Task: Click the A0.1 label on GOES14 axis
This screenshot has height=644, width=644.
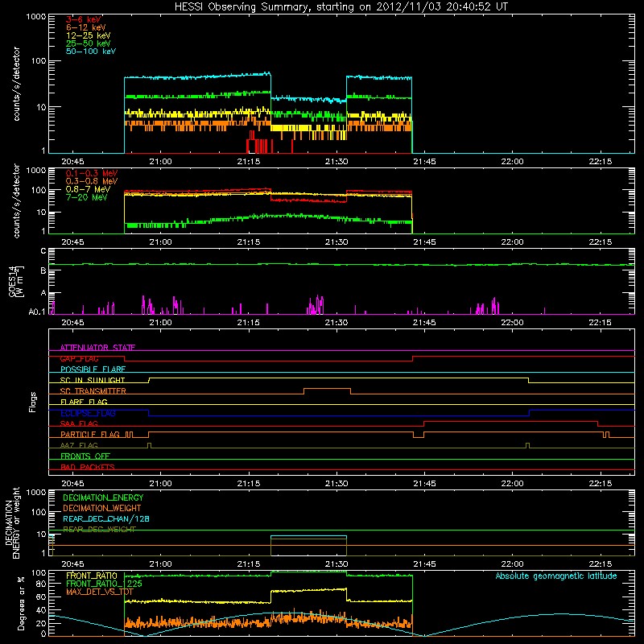Action: pyautogui.click(x=37, y=312)
